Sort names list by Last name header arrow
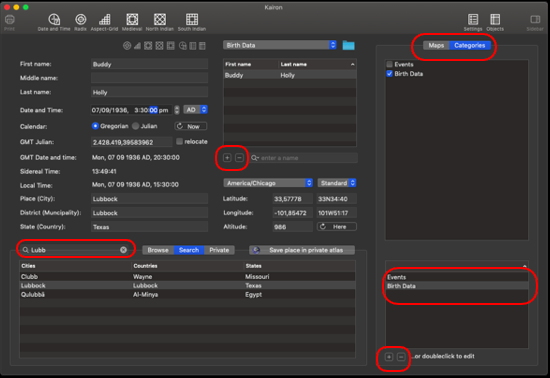The image size is (550, 378). click(352, 65)
